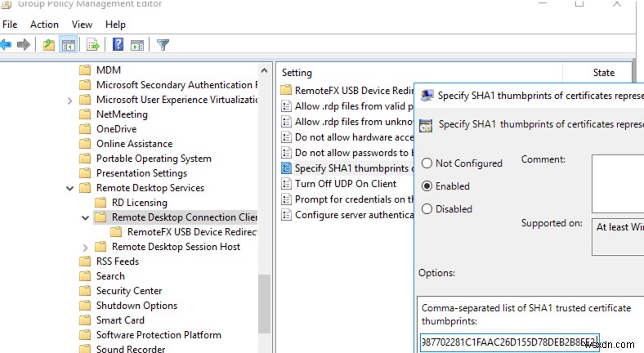The image size is (644, 353).
Task: Click the SHA1 thumbprints text field
Action: pyautogui.click(x=510, y=340)
